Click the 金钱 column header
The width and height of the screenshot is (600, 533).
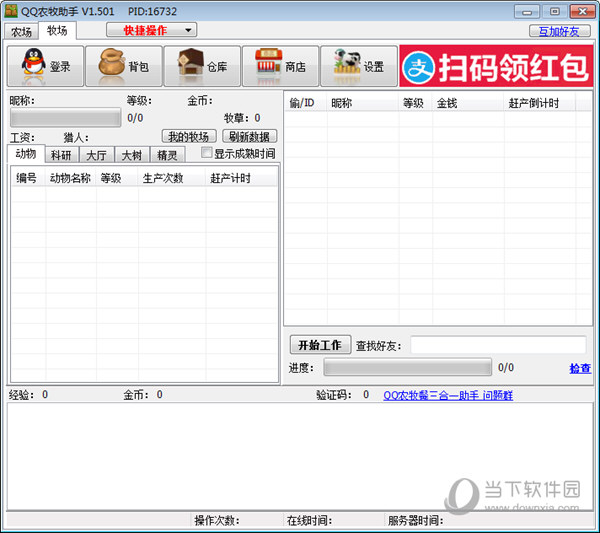pos(468,103)
